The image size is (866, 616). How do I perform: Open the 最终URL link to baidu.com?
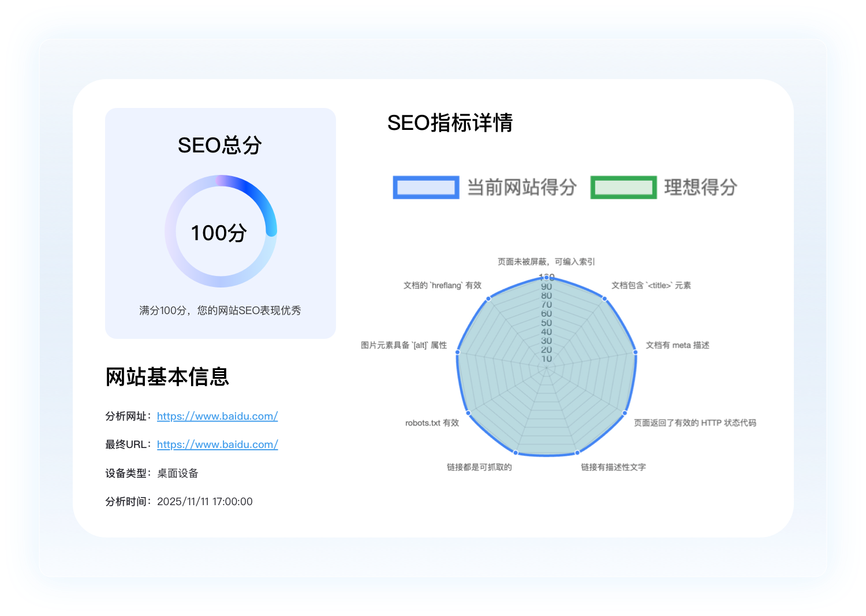pos(217,445)
